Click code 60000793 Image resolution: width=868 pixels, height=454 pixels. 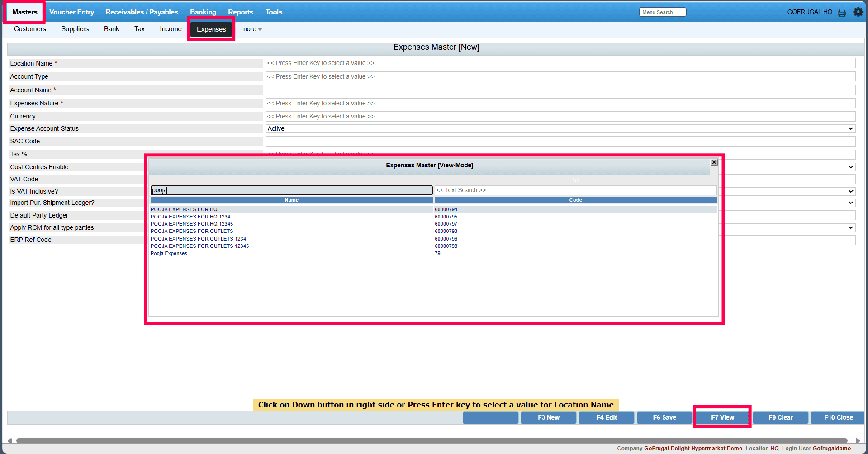446,231
